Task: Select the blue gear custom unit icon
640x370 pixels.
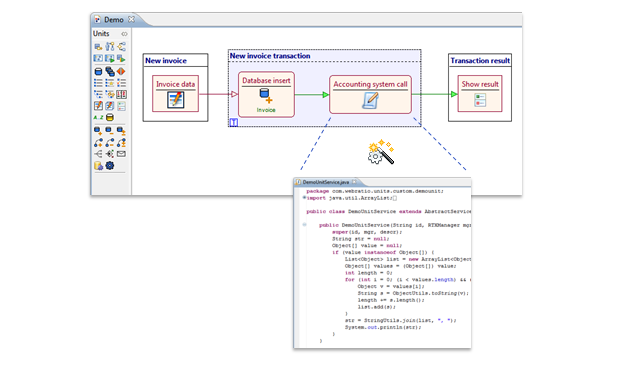Action: pyautogui.click(x=110, y=166)
